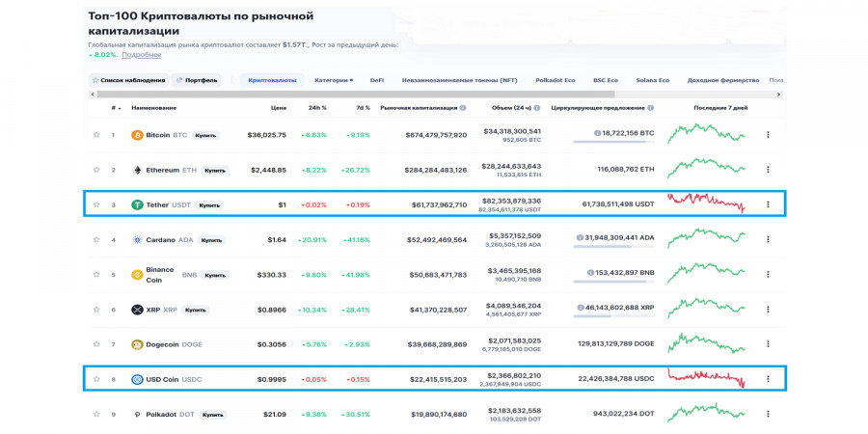The image size is (868, 434).
Task: Select the Криптовалюты tab
Action: (x=272, y=80)
